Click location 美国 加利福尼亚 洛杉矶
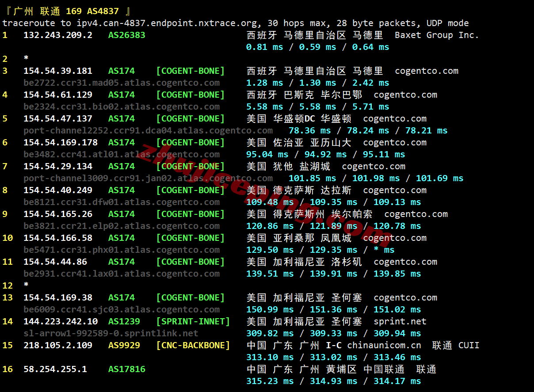Viewport: 534px width, 392px height. pos(304,262)
